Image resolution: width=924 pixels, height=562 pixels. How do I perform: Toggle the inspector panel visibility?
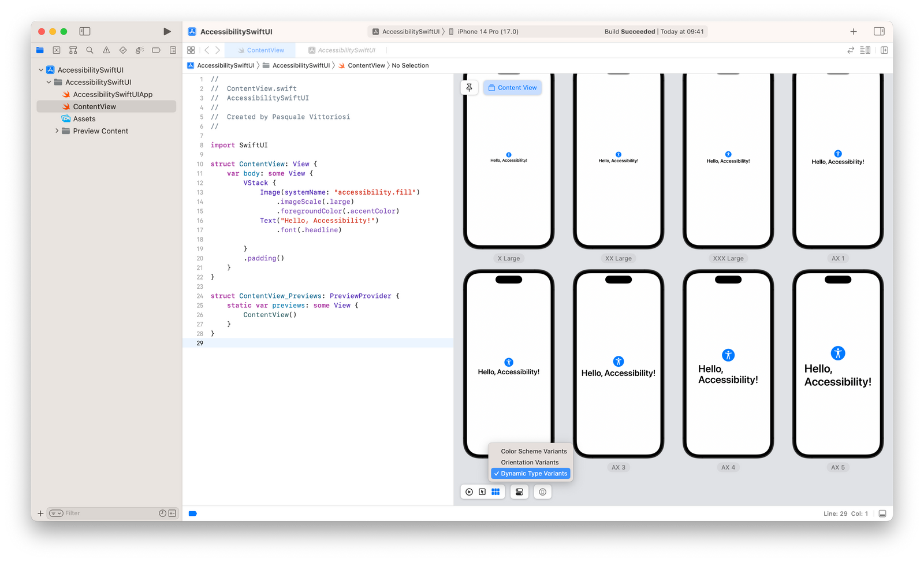point(879,31)
